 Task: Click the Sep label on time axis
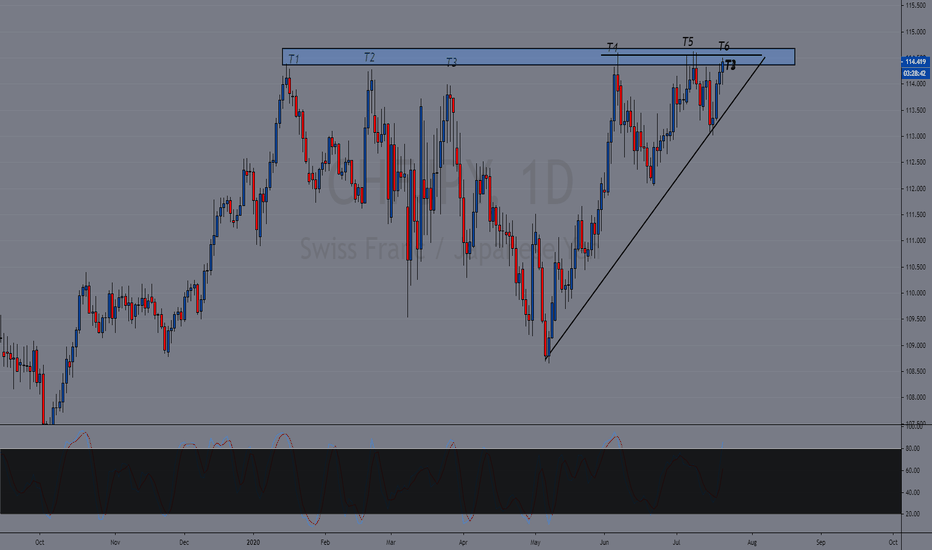coord(821,542)
